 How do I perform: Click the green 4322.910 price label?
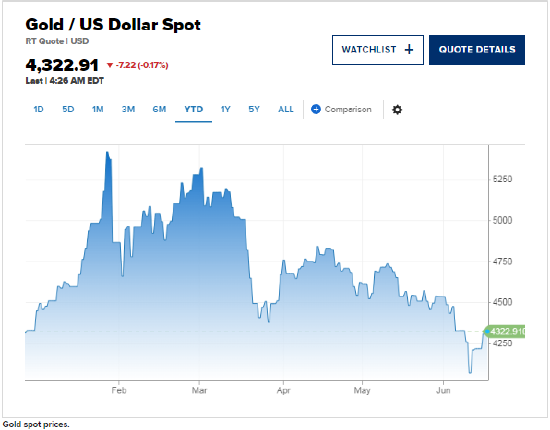505,331
